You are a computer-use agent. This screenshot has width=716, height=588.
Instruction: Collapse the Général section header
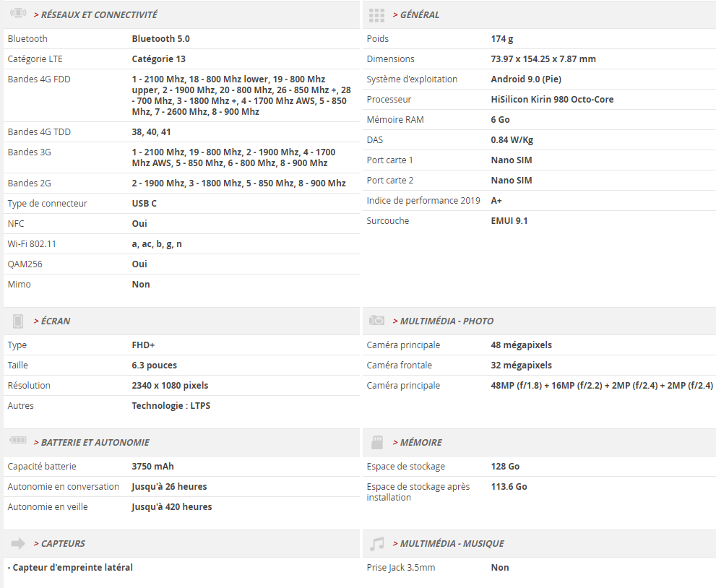pos(419,14)
